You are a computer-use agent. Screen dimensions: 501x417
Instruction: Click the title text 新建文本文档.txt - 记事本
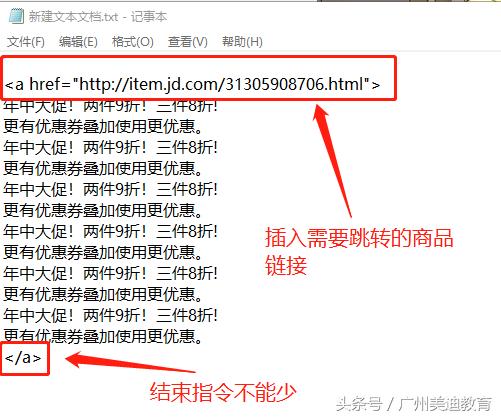point(98,16)
